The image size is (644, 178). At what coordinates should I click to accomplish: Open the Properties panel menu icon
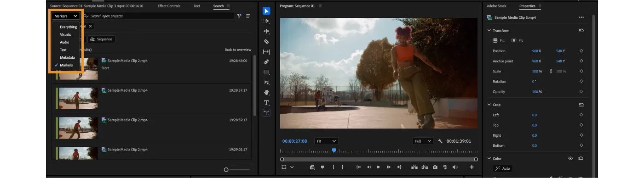point(540,6)
